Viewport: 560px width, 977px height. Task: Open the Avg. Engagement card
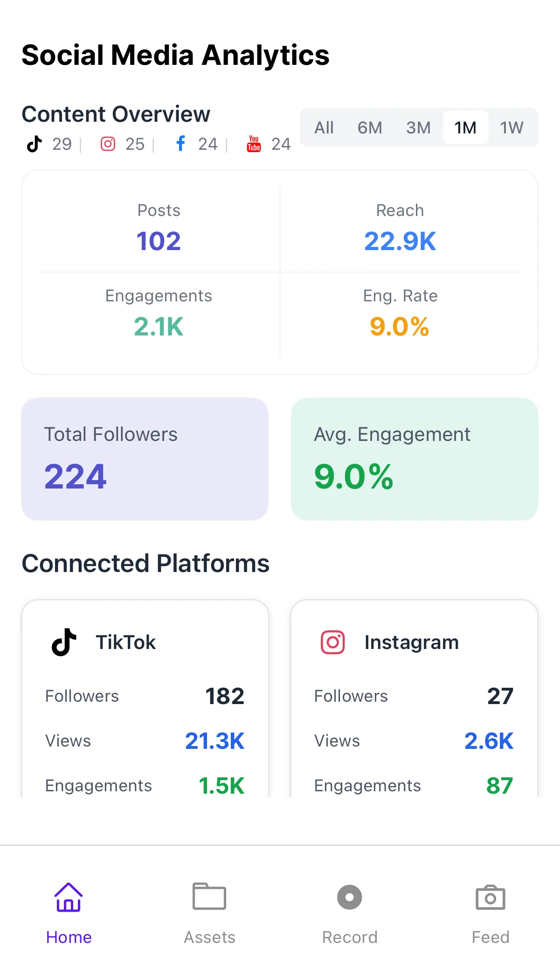pos(415,459)
